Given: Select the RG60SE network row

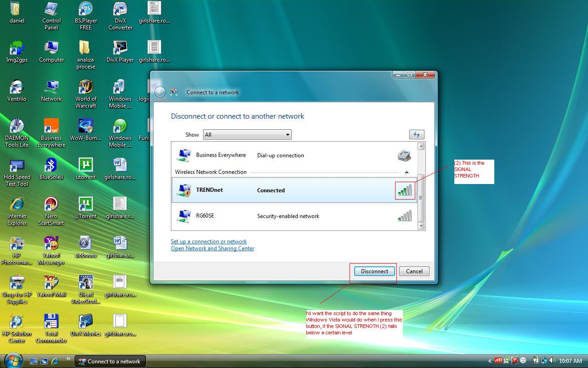Looking at the screenshot, I should pyautogui.click(x=294, y=216).
